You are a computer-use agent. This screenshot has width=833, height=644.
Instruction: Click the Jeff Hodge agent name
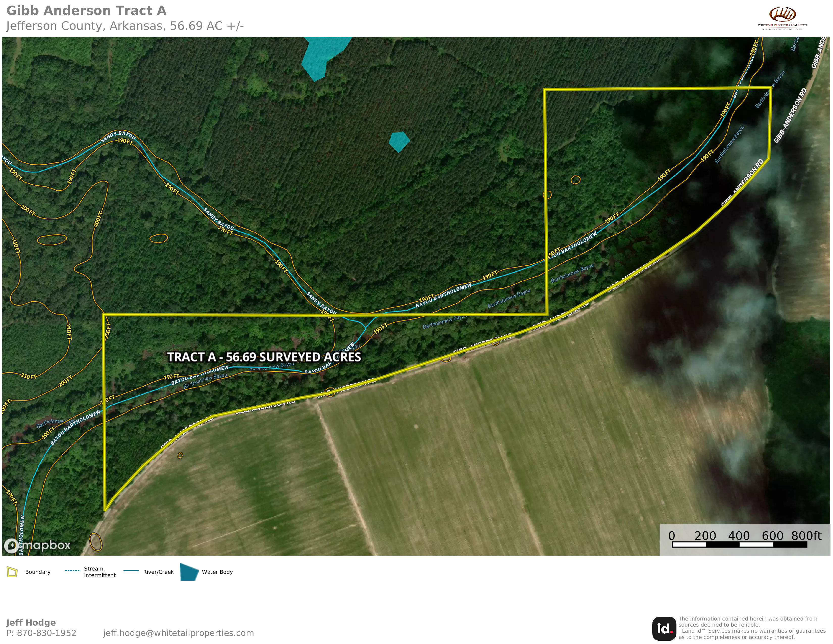pyautogui.click(x=31, y=623)
